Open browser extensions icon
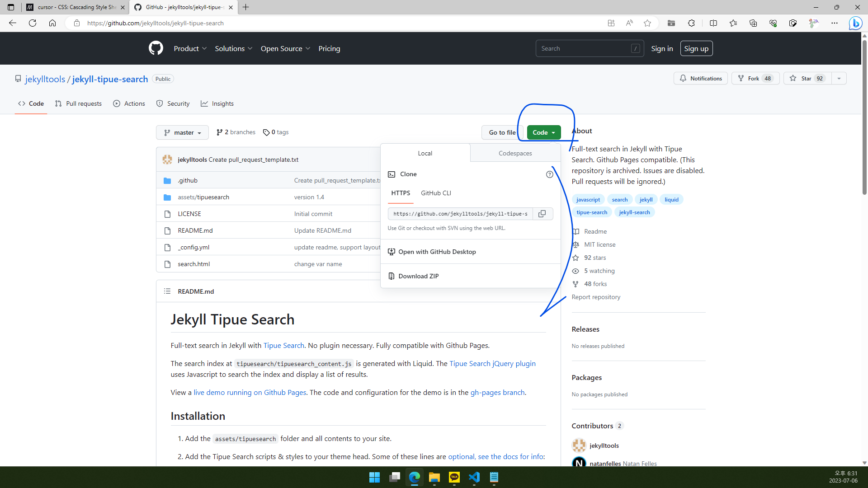This screenshot has width=868, height=488. tap(691, 23)
